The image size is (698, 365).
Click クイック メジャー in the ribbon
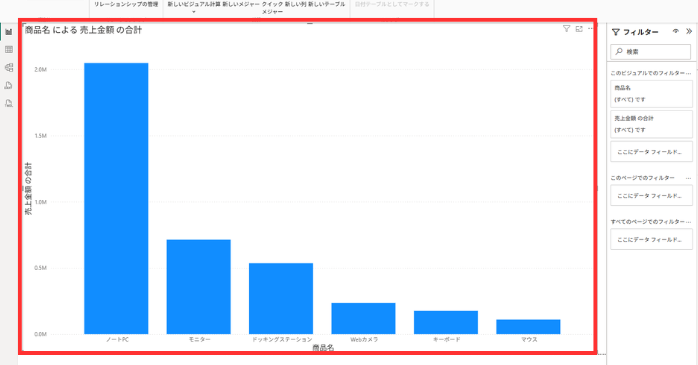[272, 8]
